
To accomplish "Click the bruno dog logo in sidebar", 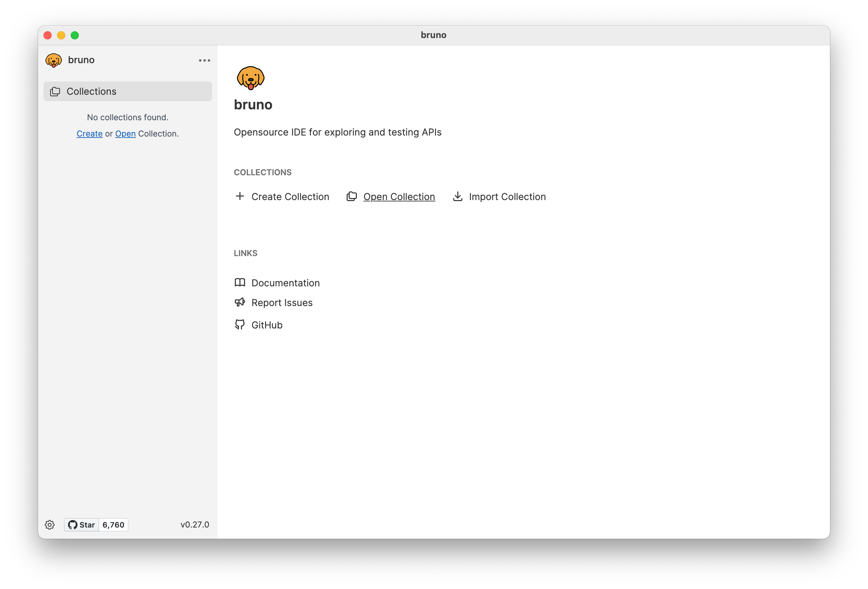I will pos(53,60).
